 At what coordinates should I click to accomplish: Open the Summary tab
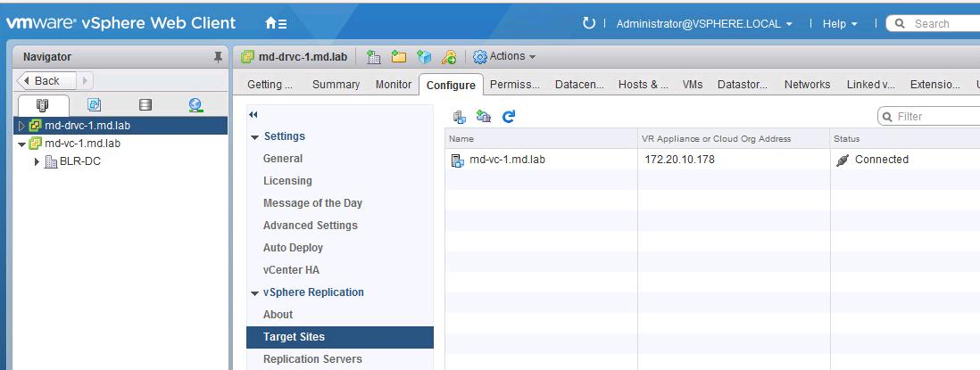tap(336, 84)
